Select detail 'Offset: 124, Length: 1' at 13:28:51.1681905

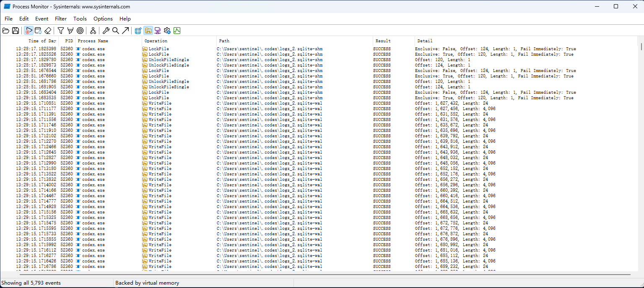click(x=442, y=87)
